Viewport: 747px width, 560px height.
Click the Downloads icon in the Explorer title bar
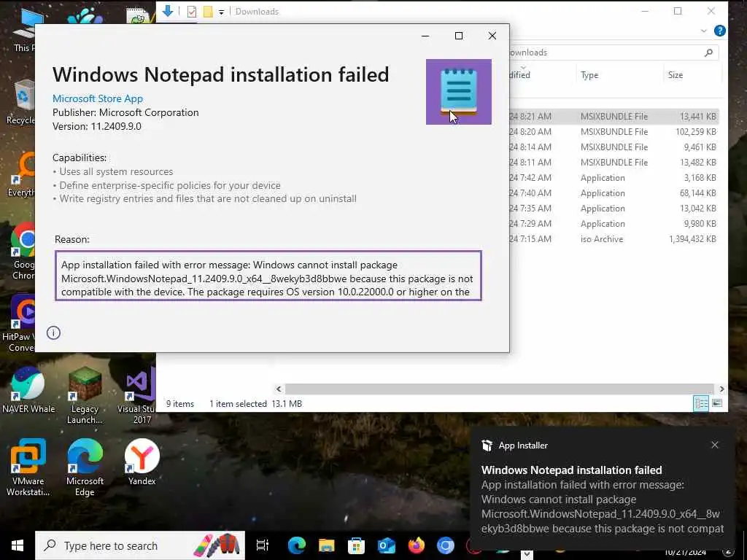[168, 11]
